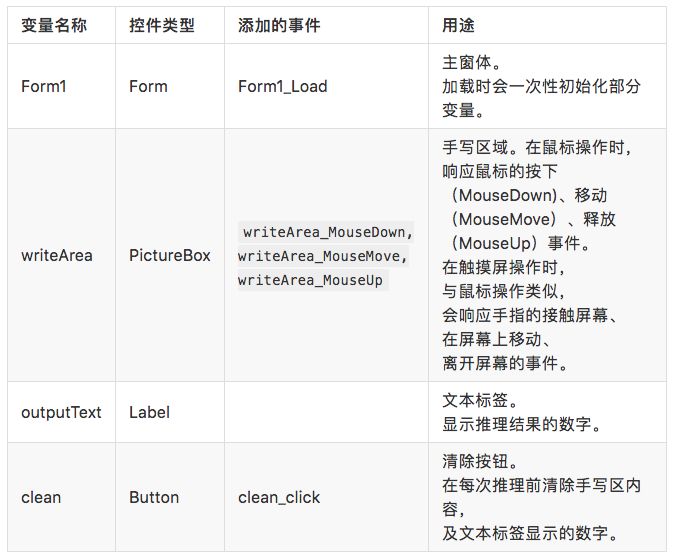Click the 用途 column header

458,25
